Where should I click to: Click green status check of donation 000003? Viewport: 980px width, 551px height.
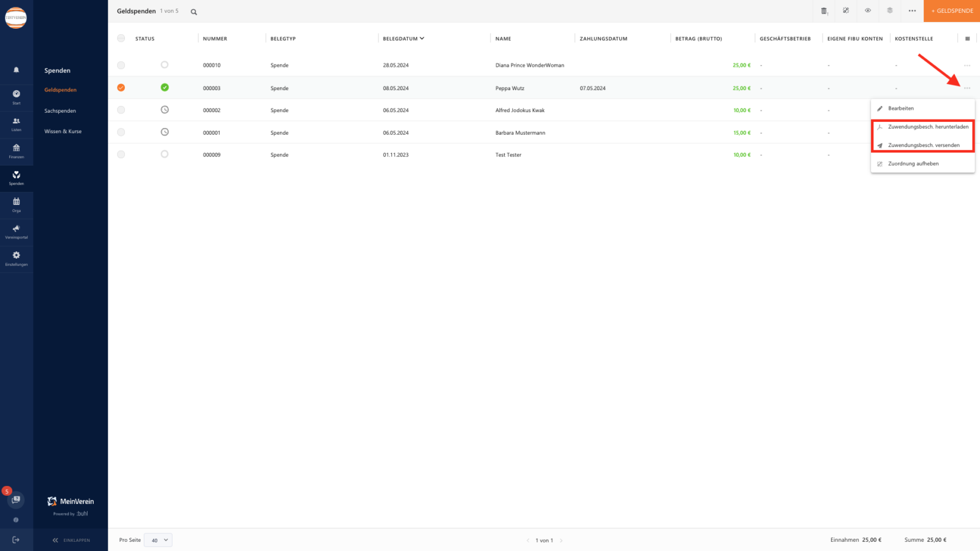click(x=165, y=88)
